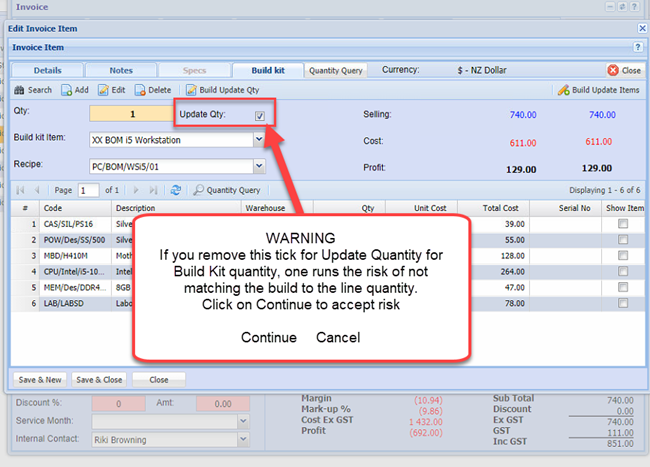Click Save & Close button
The width and height of the screenshot is (650, 467).
[99, 380]
